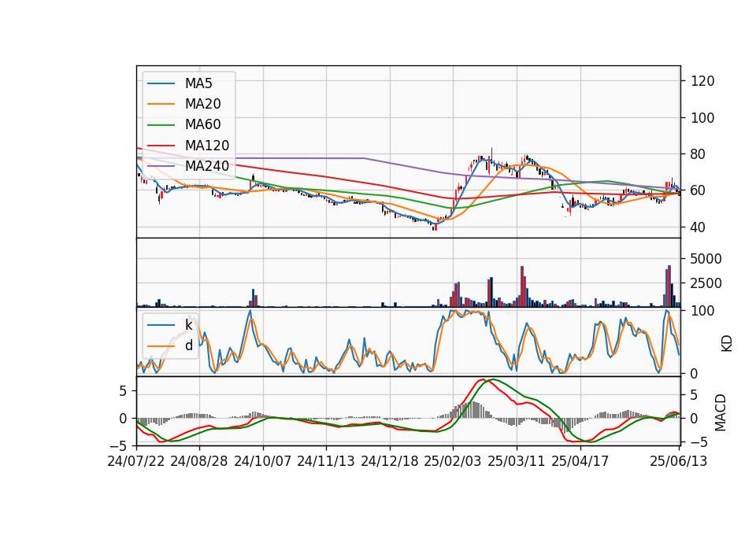756x543 pixels.
Task: Click the red MA120 legend line sample
Action: (161, 146)
